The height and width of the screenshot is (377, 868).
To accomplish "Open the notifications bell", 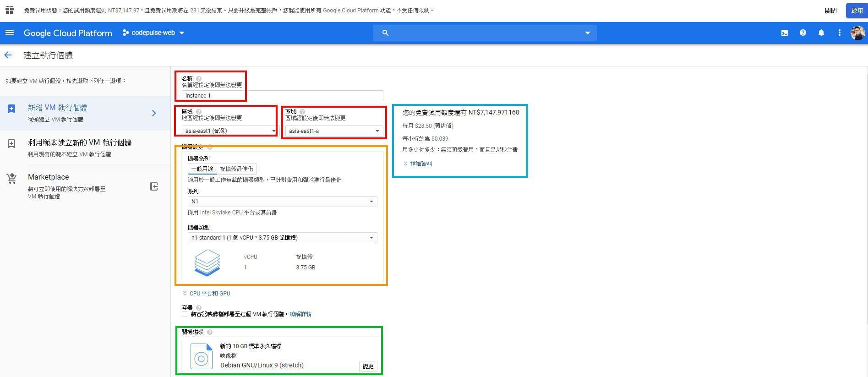I will coord(821,33).
